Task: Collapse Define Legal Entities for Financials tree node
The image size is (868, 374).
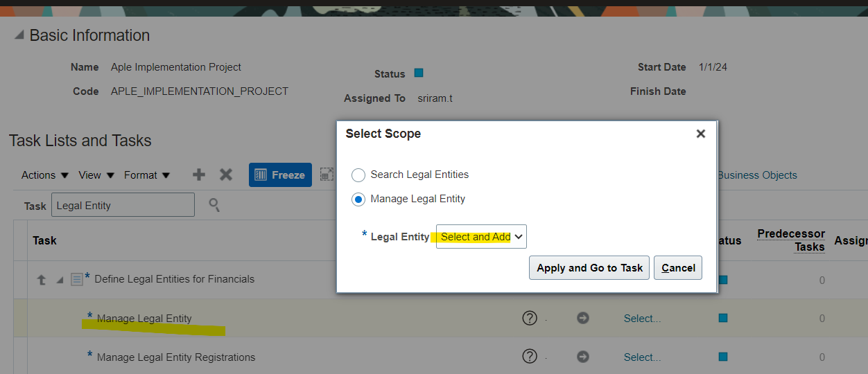Action: pos(60,280)
